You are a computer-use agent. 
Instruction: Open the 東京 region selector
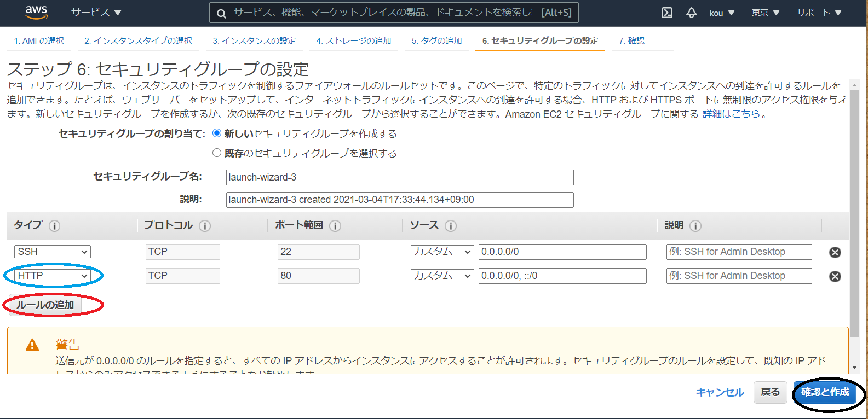coord(765,13)
